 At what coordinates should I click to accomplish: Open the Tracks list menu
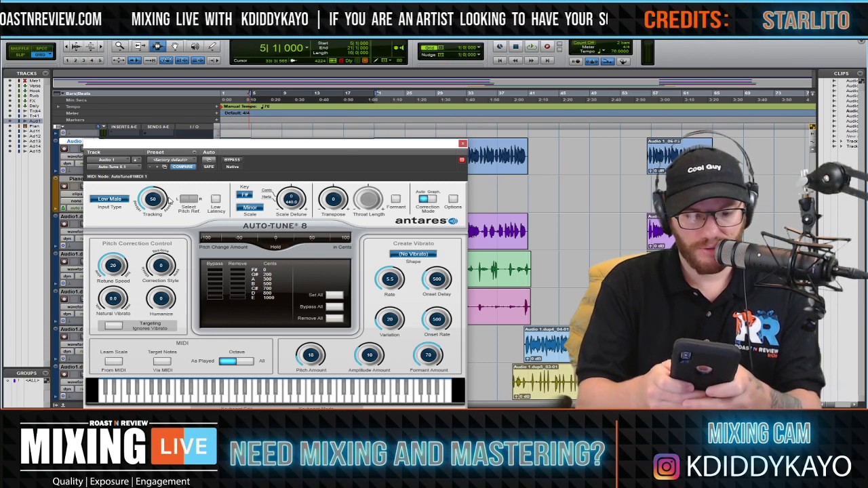coord(45,73)
